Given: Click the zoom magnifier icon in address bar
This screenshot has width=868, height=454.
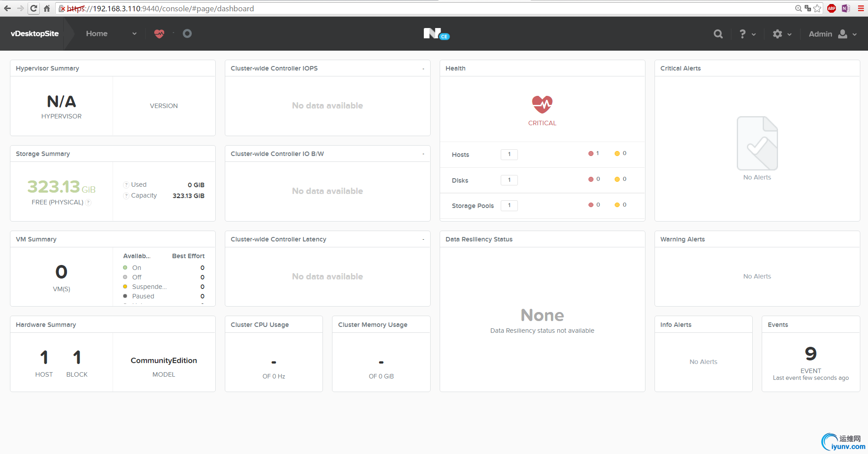Looking at the screenshot, I should pos(798,8).
